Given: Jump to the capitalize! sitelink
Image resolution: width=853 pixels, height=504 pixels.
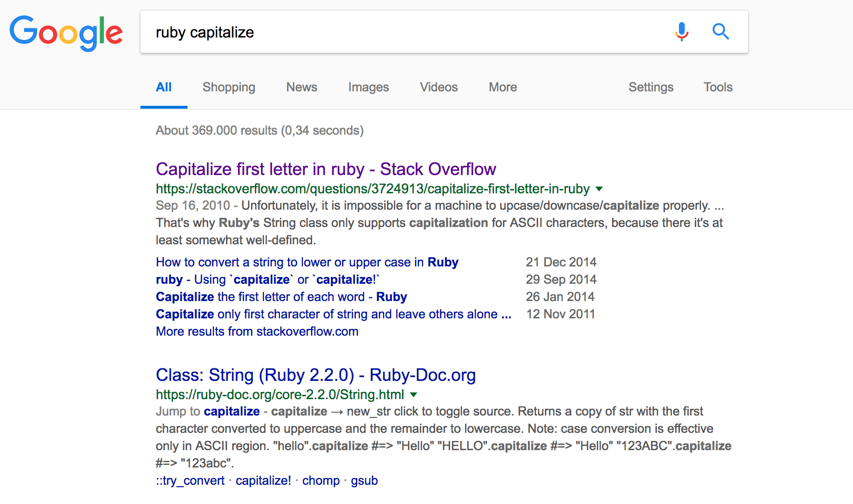Looking at the screenshot, I should pos(263,480).
